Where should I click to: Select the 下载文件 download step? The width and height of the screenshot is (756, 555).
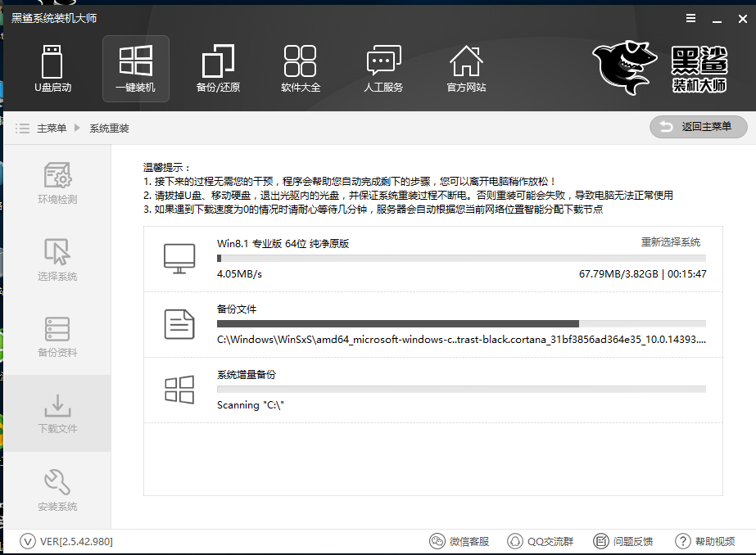tap(57, 413)
